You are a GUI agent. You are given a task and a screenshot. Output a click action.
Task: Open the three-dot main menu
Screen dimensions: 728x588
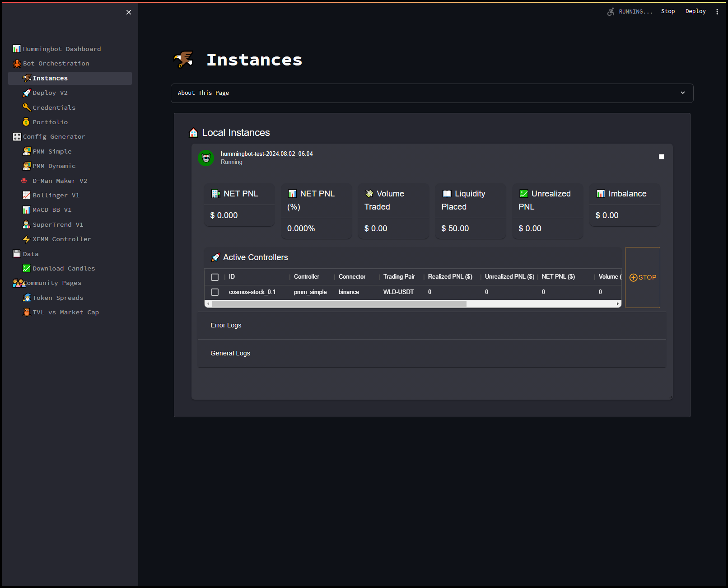717,12
